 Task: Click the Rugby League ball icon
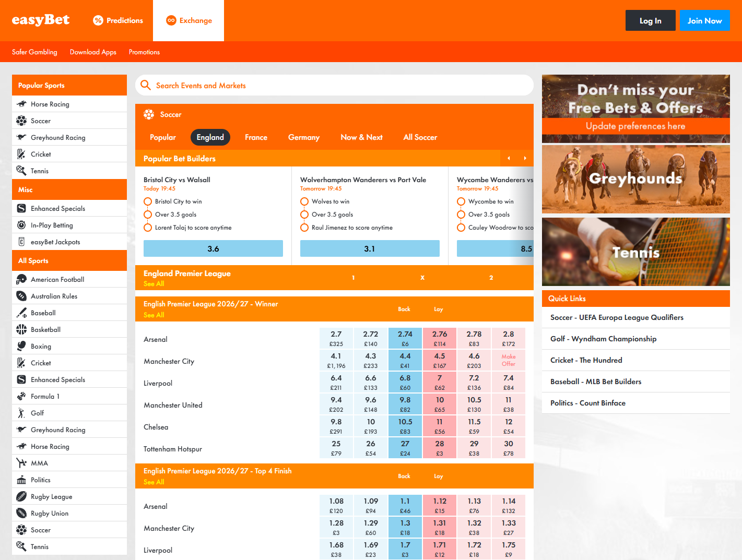[x=21, y=496]
